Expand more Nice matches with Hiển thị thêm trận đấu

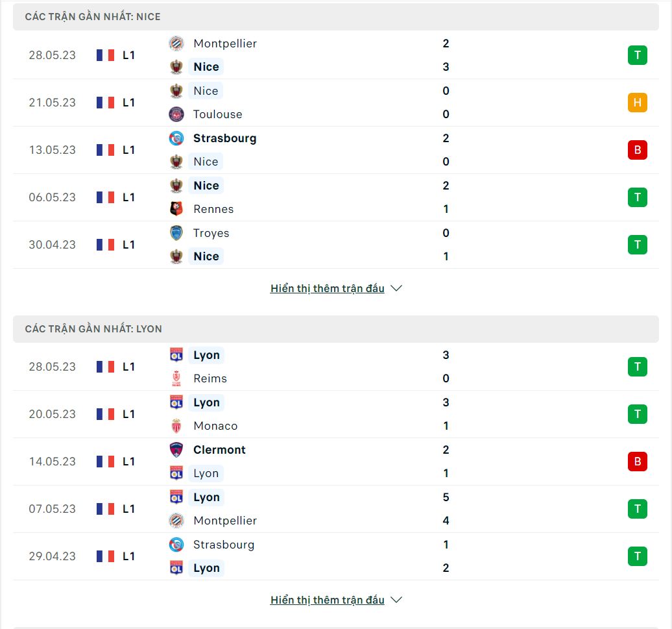click(328, 289)
